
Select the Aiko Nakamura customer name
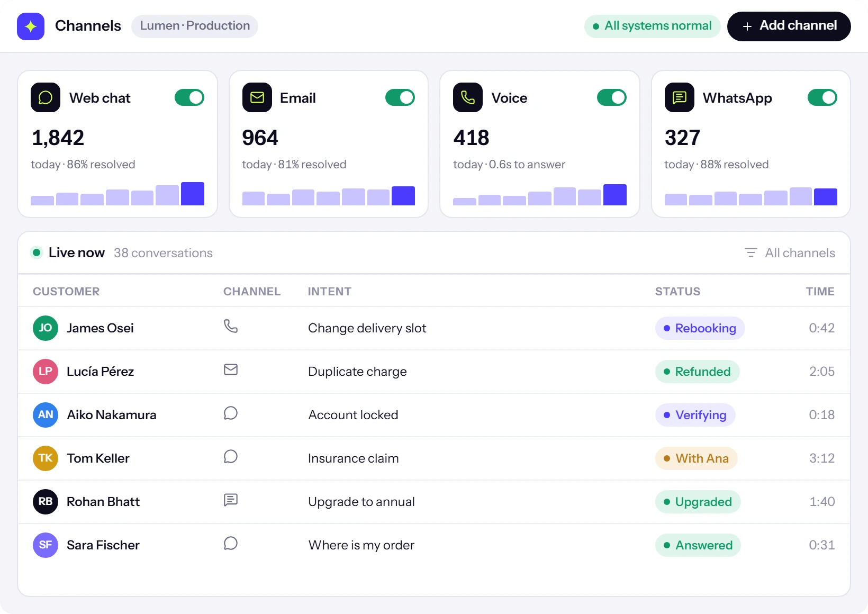(112, 415)
